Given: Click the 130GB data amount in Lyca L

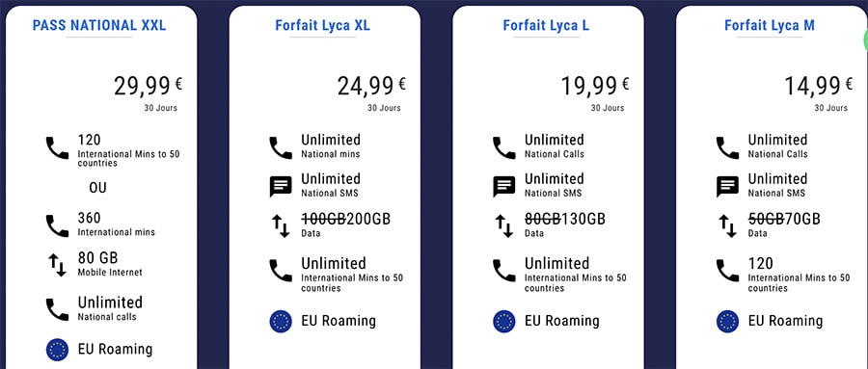Looking at the screenshot, I should click(x=583, y=219).
